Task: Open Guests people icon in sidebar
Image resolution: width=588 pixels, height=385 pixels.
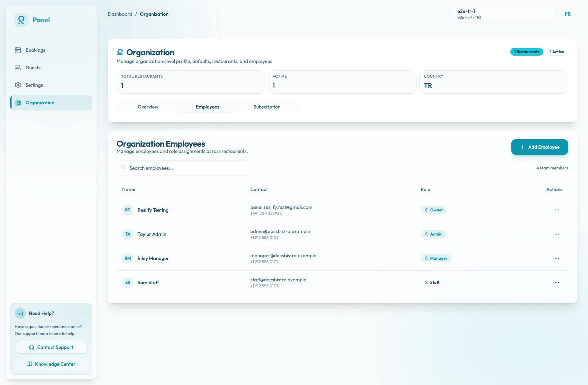Action: click(x=18, y=68)
